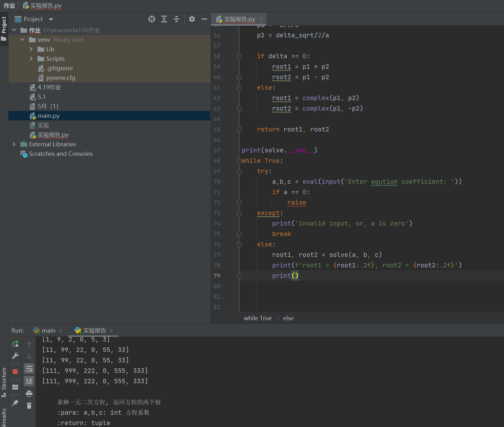Switch to the main run tab
Image resolution: width=504 pixels, height=427 pixels.
(x=48, y=330)
